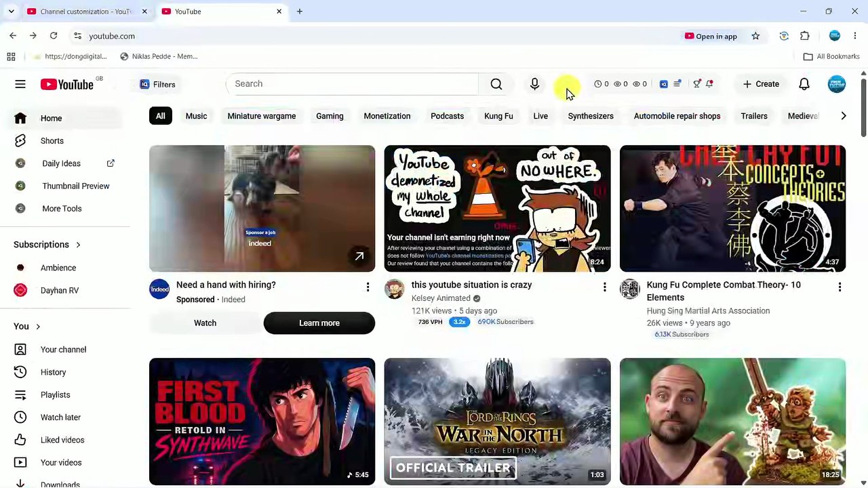This screenshot has height=488, width=868.
Task: Select the Music chip
Action: [196, 116]
